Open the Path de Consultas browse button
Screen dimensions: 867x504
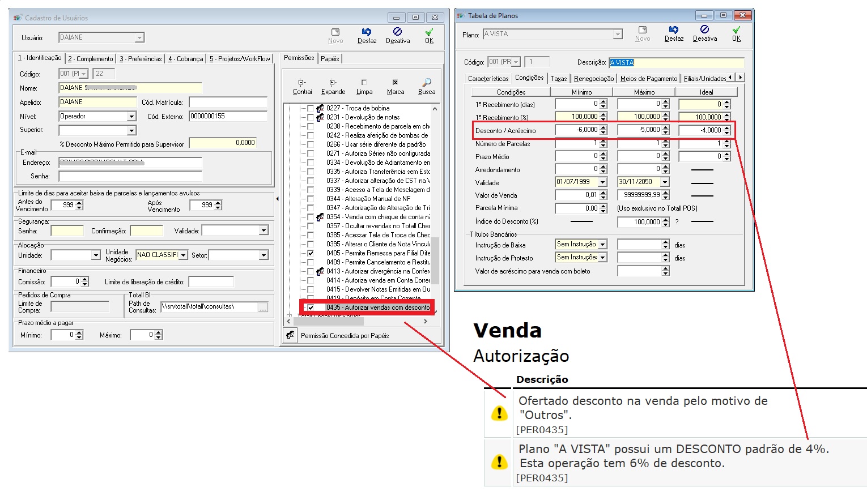263,307
